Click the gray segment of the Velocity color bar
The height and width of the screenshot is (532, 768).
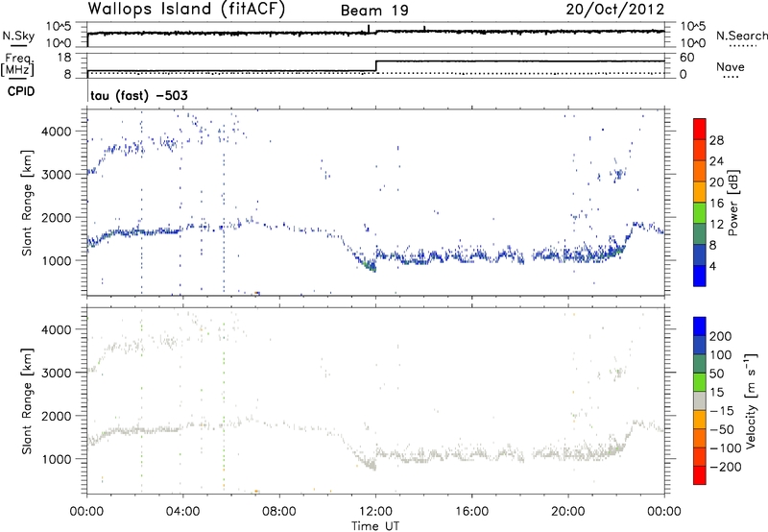click(x=700, y=400)
